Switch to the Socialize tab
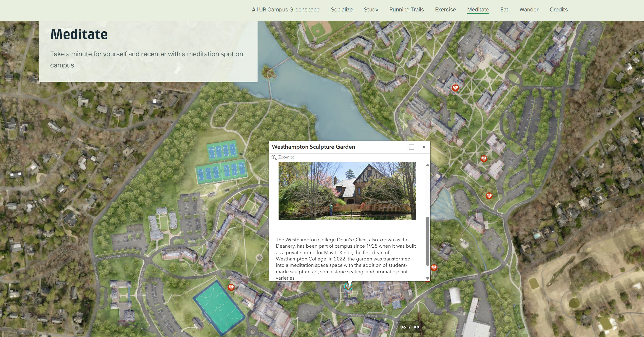The height and width of the screenshot is (337, 644). 342,10
